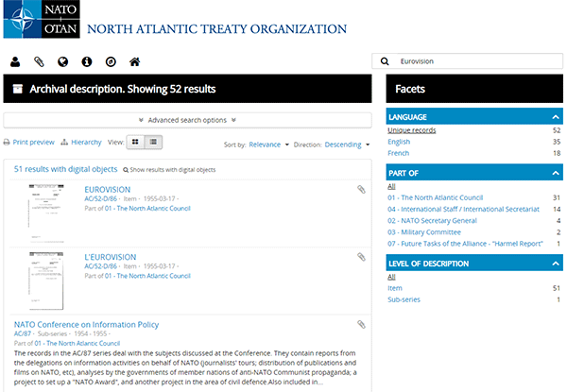This screenshot has height=392, width=567.
Task: Show results with digital objects
Action: coord(169,169)
